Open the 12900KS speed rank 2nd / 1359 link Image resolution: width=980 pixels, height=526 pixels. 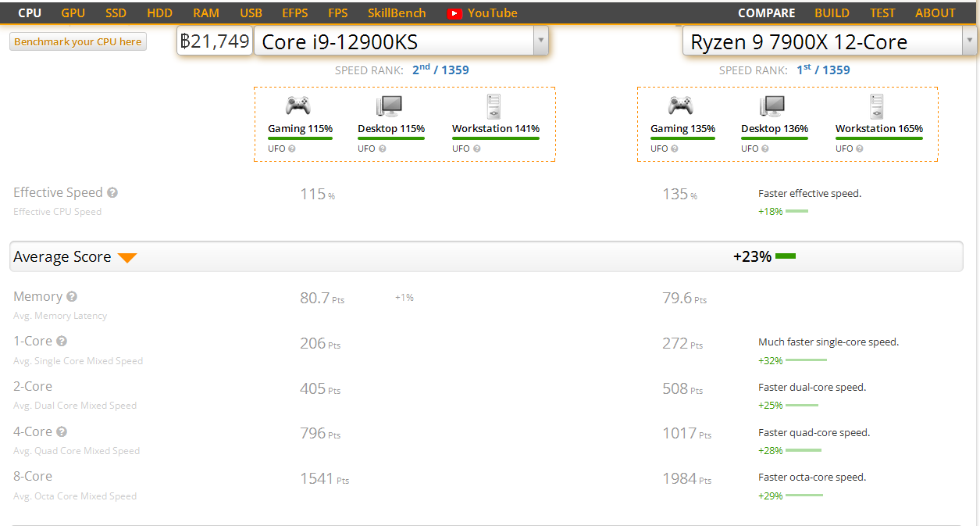pos(440,70)
